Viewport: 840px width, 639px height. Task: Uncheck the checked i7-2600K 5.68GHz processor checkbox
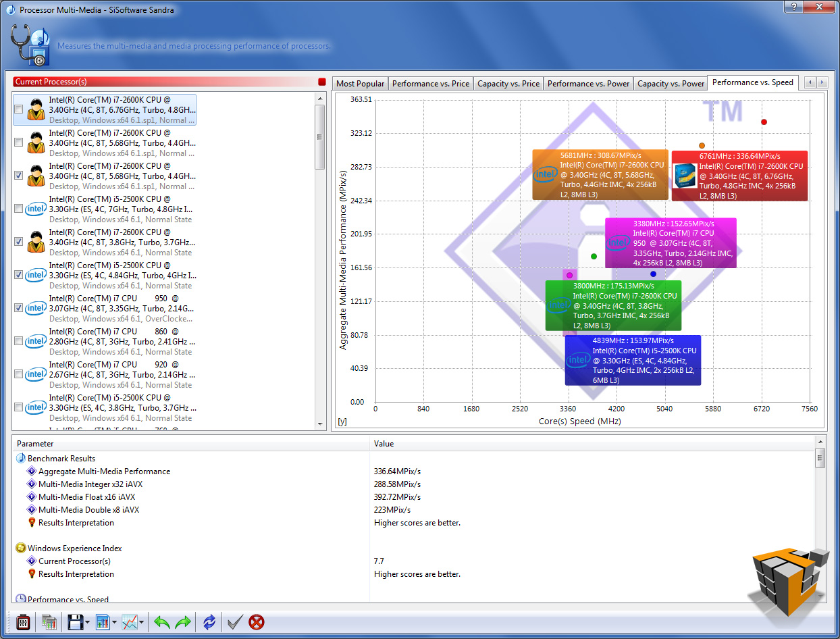click(18, 176)
